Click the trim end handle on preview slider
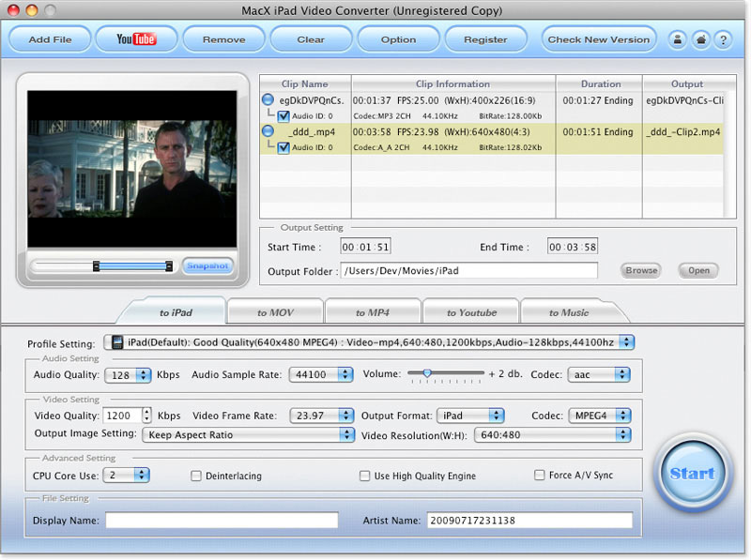The width and height of the screenshot is (751, 560). 169,266
